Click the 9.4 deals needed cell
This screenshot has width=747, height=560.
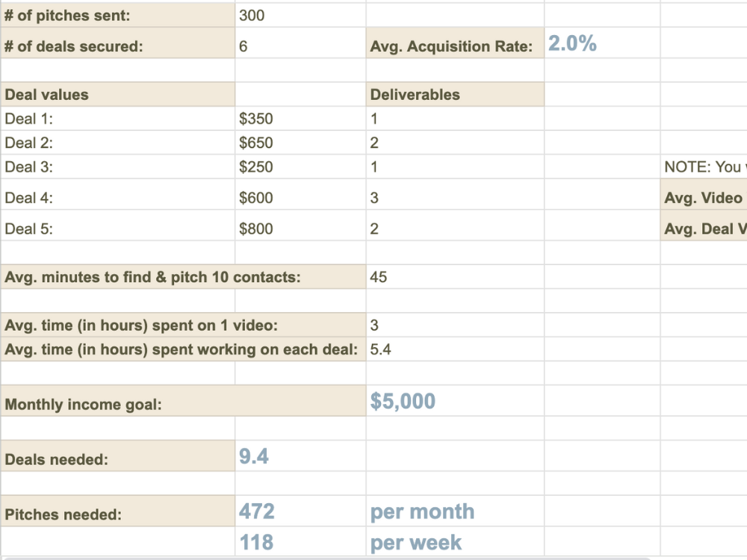(x=300, y=456)
